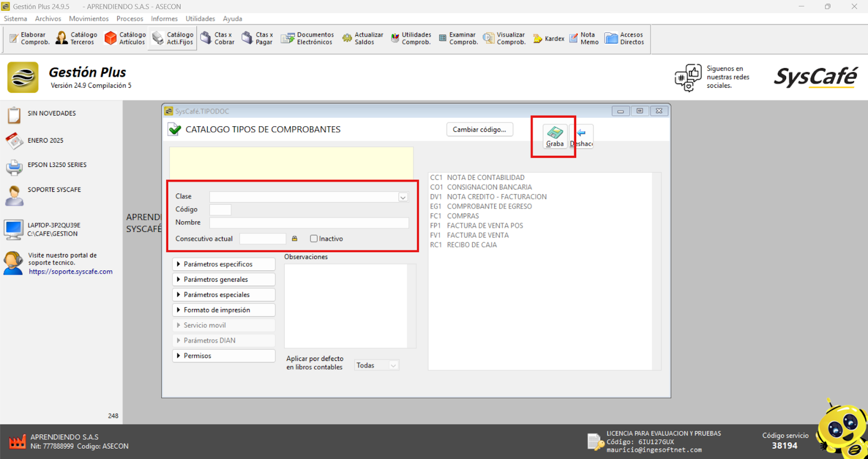This screenshot has height=459, width=868.
Task: Click lock icon beside Consecutivo actual
Action: click(x=295, y=238)
